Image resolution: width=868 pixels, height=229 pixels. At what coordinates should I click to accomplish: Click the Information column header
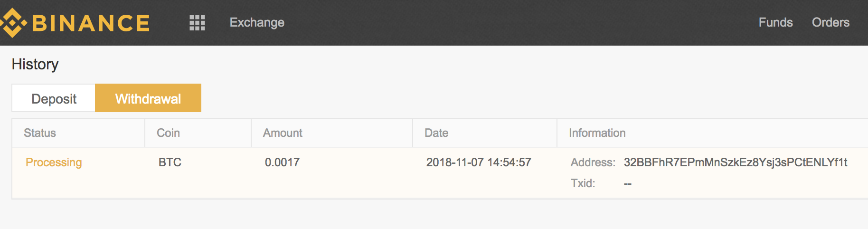597,133
